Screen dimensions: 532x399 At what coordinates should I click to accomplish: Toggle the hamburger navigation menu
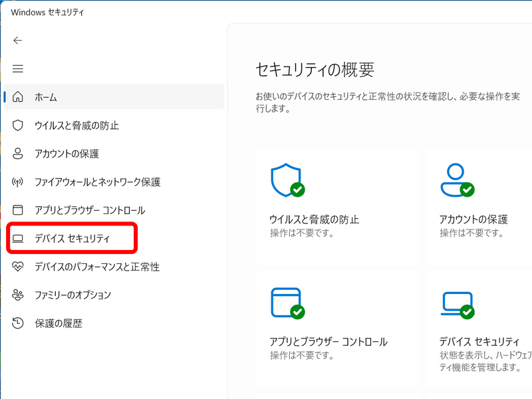coord(18,69)
